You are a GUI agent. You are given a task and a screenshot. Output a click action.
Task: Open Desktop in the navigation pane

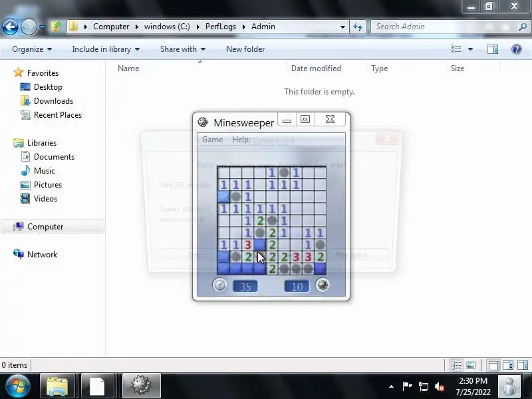tap(48, 87)
